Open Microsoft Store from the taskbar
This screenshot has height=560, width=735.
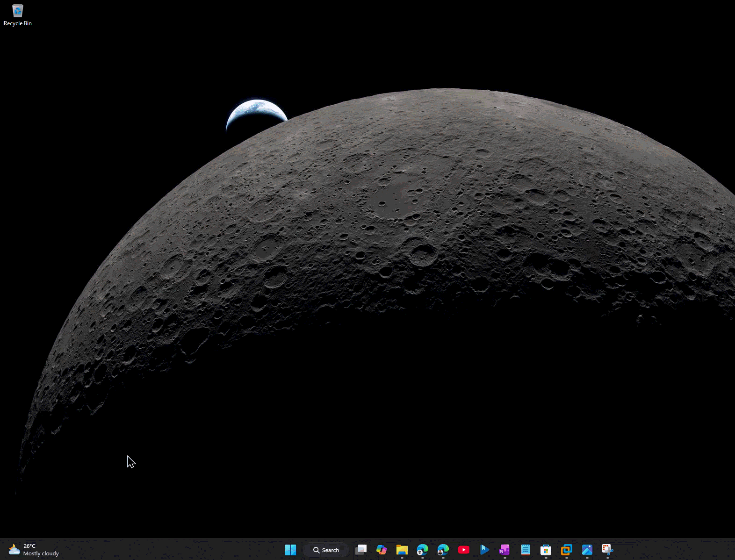coord(546,550)
